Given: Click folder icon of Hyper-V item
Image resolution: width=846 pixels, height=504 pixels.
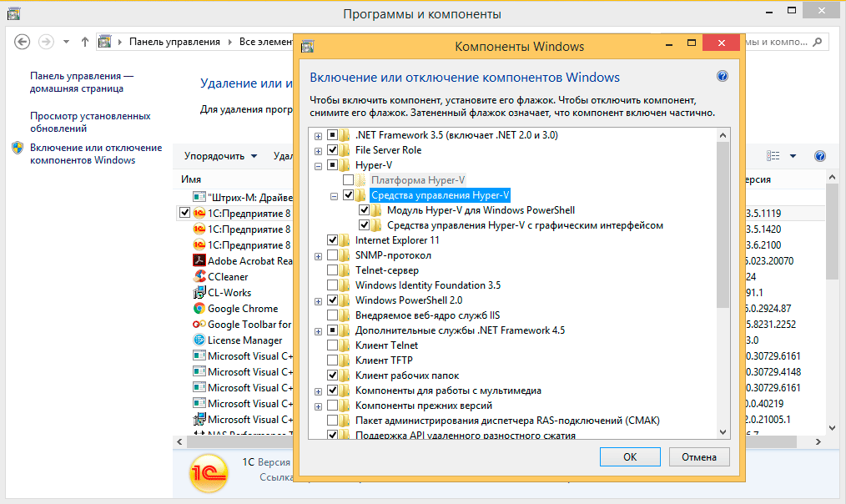Looking at the screenshot, I should coord(345,165).
